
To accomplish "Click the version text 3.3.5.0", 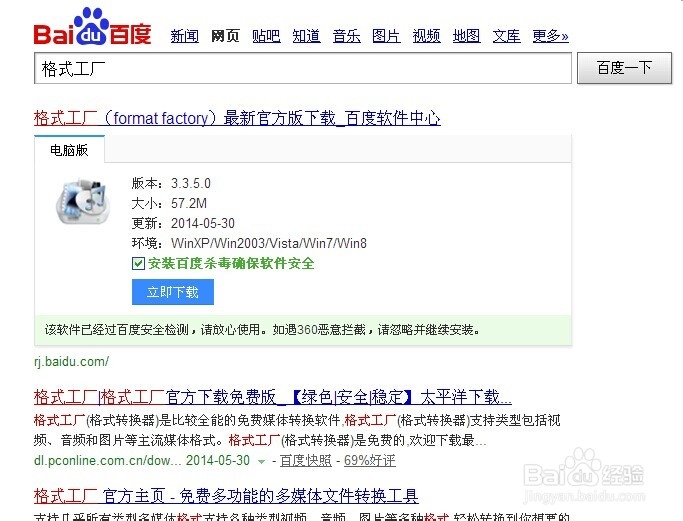I will click(x=191, y=183).
